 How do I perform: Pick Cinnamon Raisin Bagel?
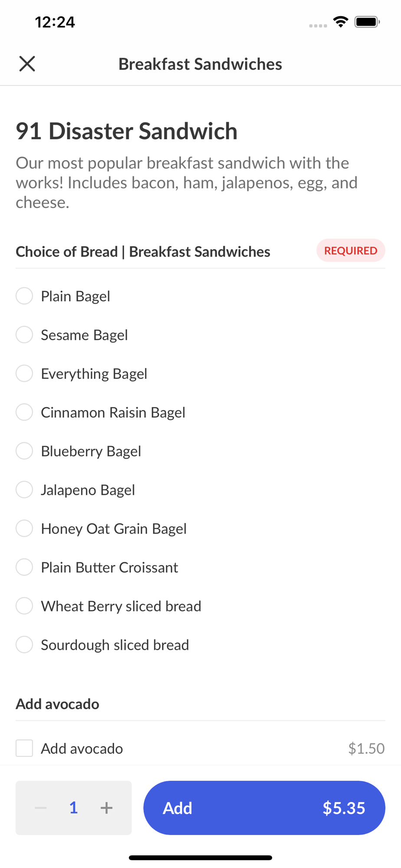[x=24, y=412]
